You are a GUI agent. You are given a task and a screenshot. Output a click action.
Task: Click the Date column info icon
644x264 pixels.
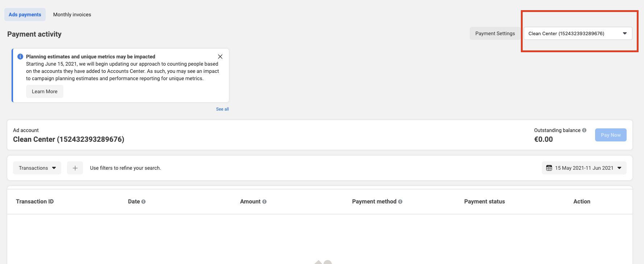tap(143, 202)
